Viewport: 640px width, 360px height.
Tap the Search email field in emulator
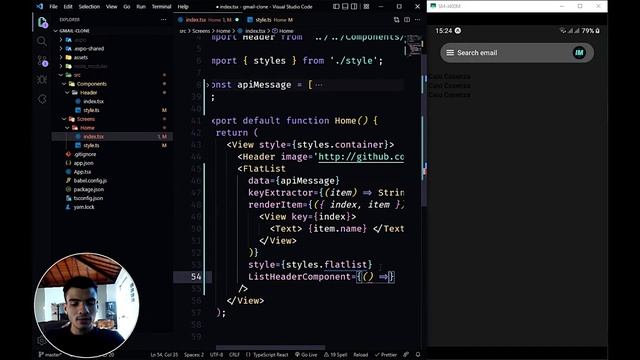(x=517, y=53)
